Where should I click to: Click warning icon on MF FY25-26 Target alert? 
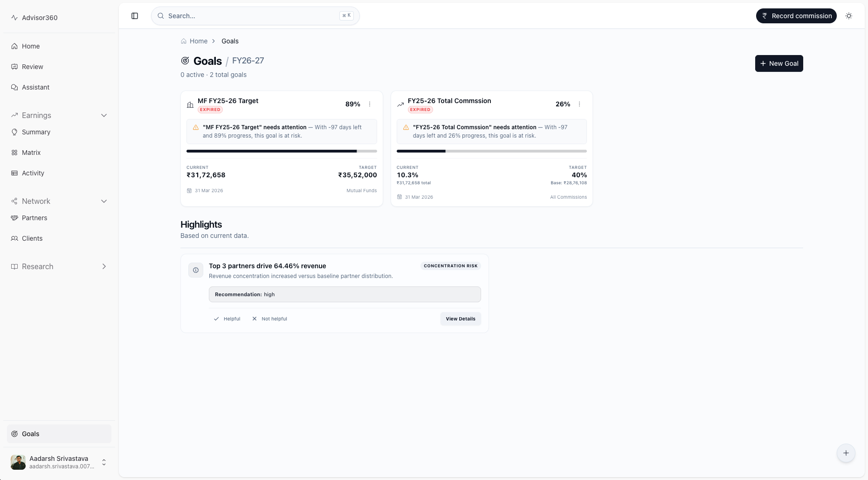pyautogui.click(x=196, y=127)
